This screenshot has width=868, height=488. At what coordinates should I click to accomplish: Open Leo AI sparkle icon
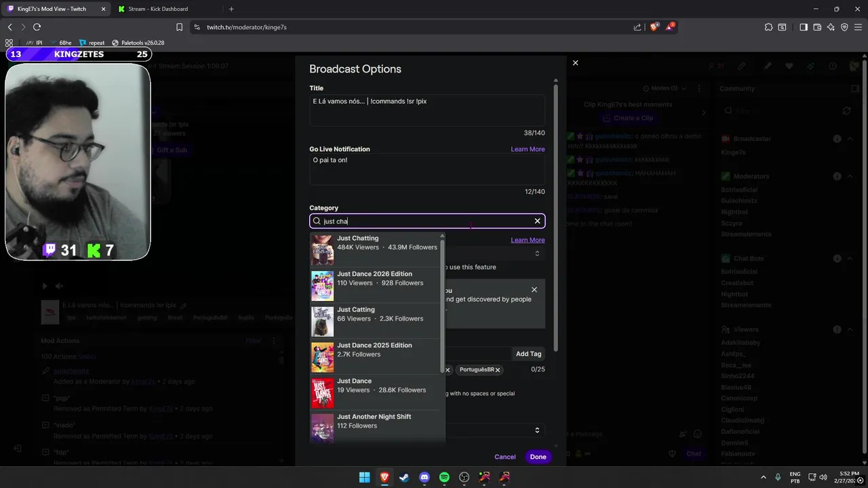coord(831,27)
